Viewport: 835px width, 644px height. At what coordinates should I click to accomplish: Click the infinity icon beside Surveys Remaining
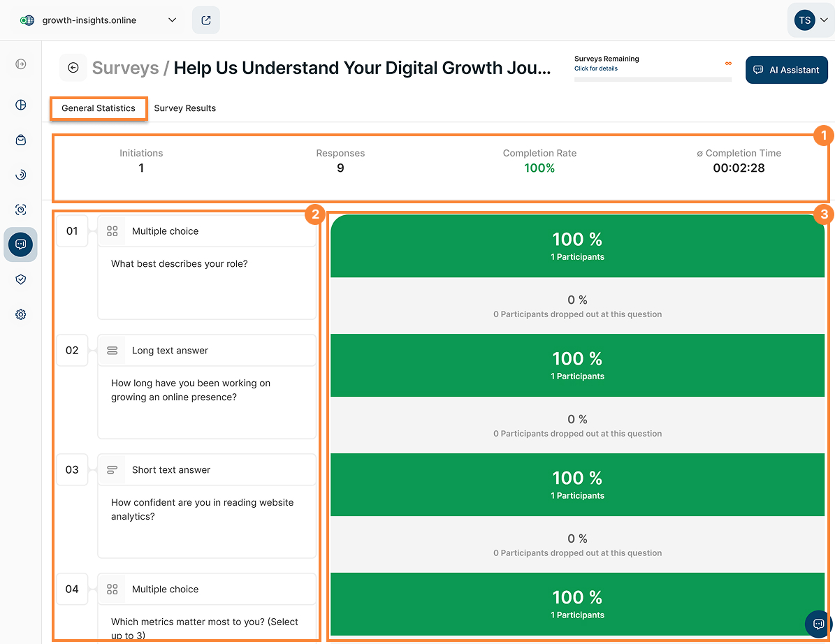point(728,64)
